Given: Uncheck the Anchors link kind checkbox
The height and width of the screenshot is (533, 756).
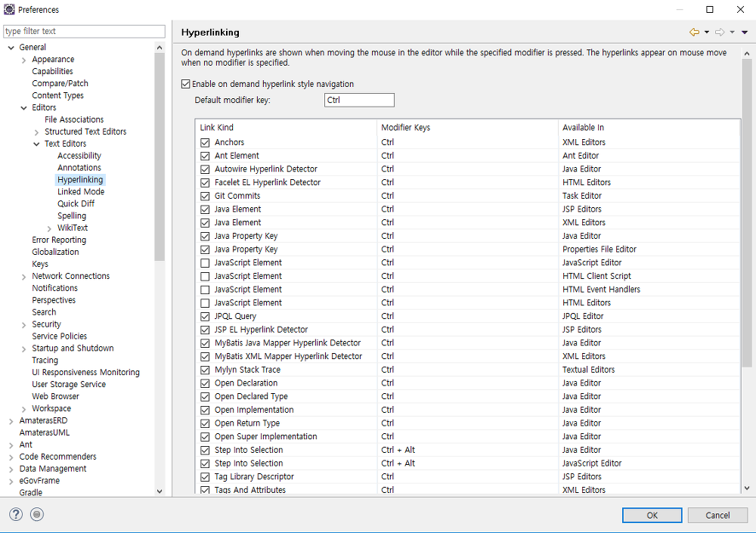Looking at the screenshot, I should coord(205,143).
